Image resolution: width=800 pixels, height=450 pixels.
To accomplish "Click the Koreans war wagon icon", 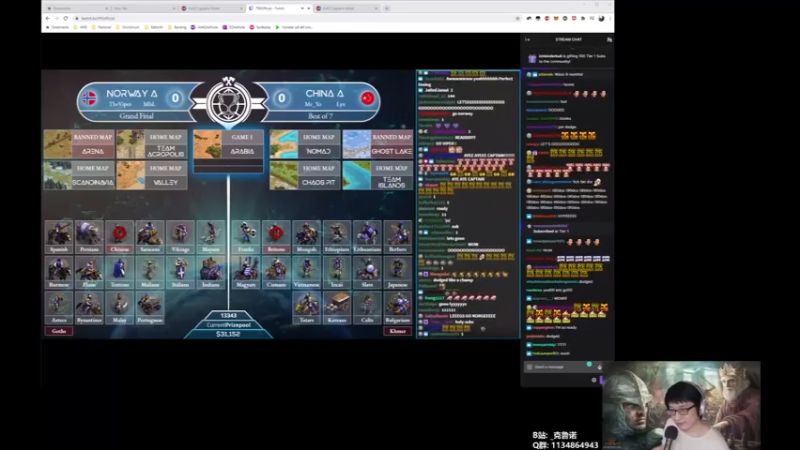I will [337, 308].
